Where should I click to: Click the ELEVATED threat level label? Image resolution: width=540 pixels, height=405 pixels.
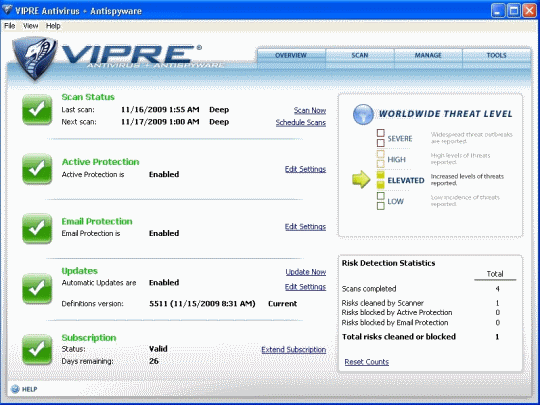406,180
